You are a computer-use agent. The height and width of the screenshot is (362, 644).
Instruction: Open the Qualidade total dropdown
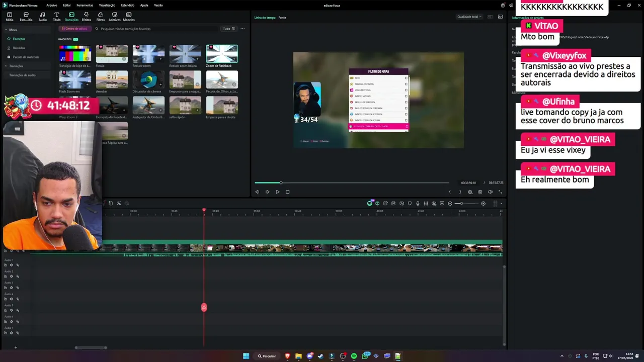469,17
